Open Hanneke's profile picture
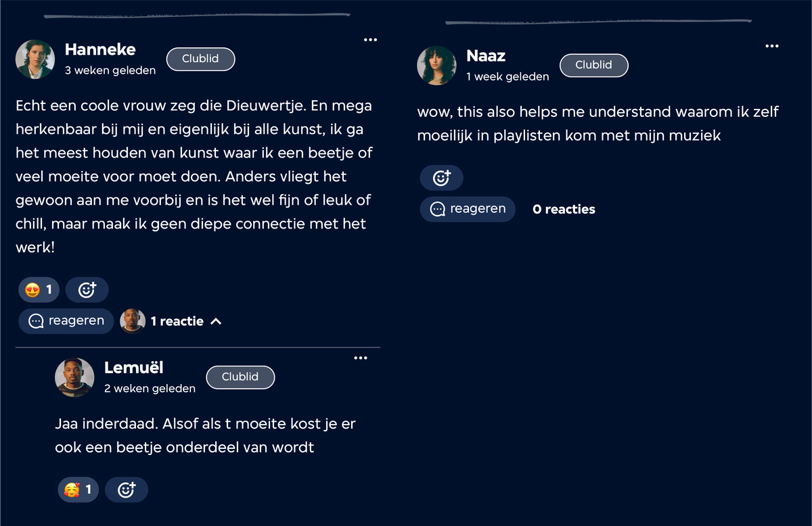The image size is (812, 526). [35, 59]
